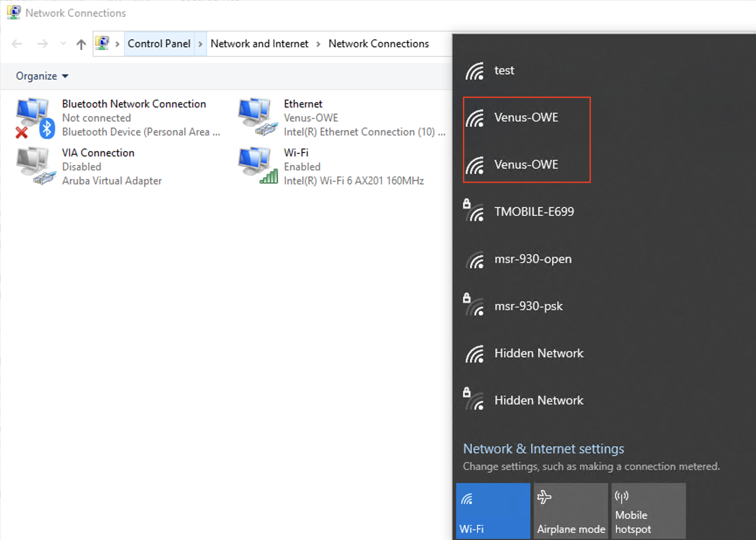Expand the breadcrumb history dropdown arrow
The width and height of the screenshot is (756, 540).
63,44
